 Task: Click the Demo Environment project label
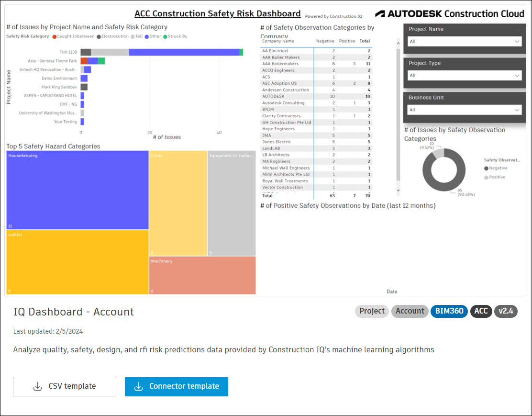59,79
